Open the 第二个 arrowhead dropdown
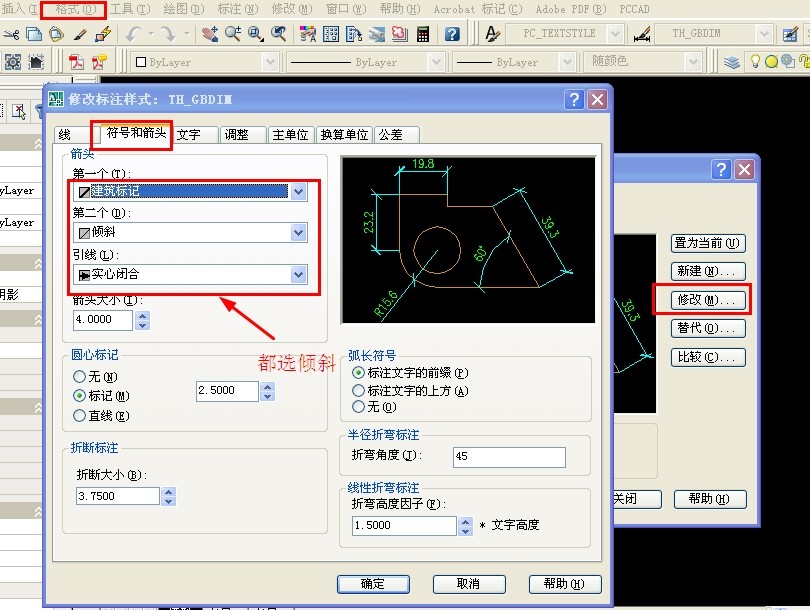The height and width of the screenshot is (610, 810). tap(298, 233)
